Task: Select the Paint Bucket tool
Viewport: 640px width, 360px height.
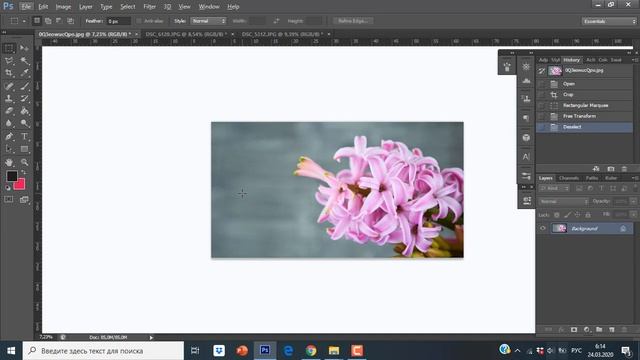Action: 24,111
